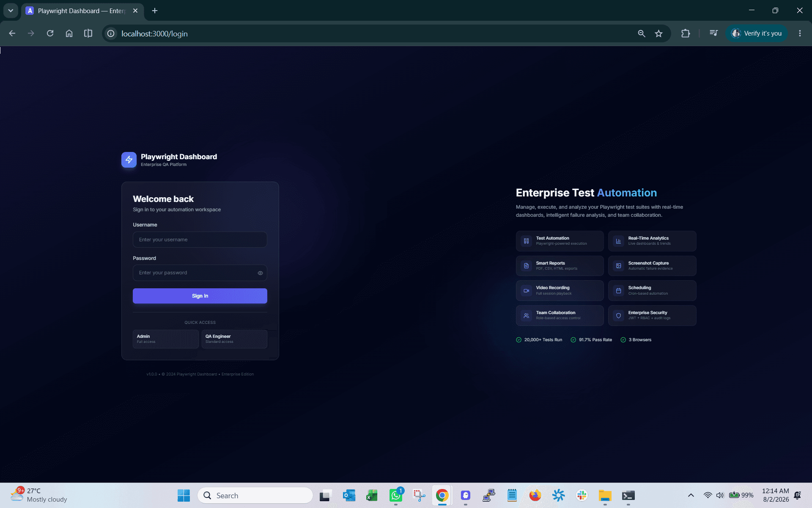Open Firefox from the taskbar

pyautogui.click(x=535, y=495)
